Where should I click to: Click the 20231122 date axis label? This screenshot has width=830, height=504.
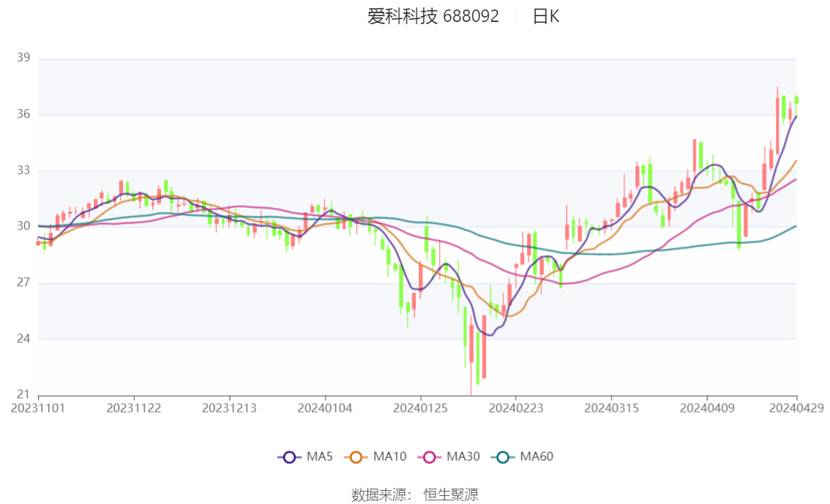coord(133,408)
